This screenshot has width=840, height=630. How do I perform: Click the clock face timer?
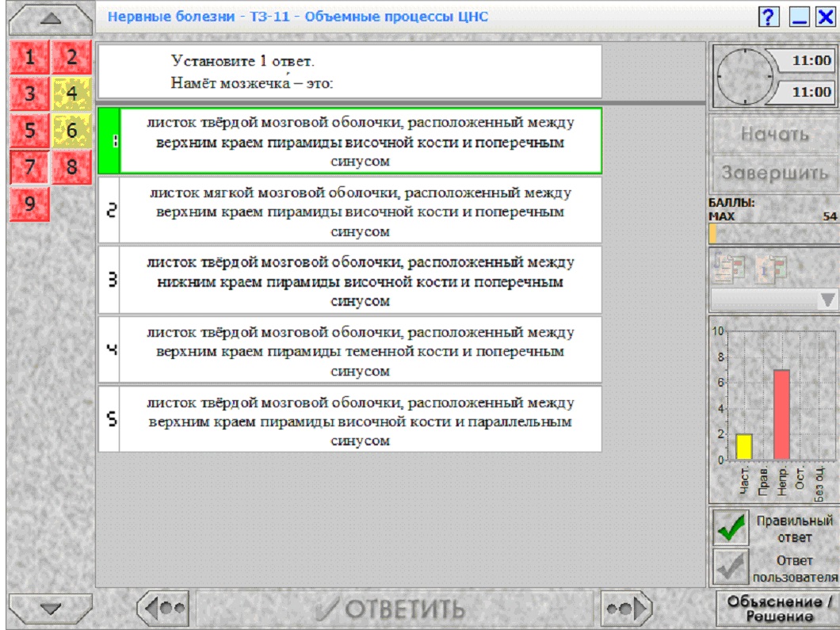[745, 76]
